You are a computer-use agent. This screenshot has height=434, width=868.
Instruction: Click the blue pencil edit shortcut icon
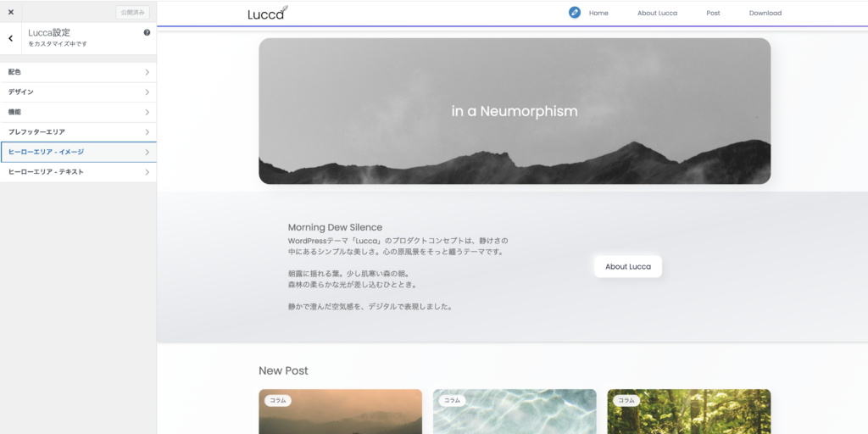575,13
